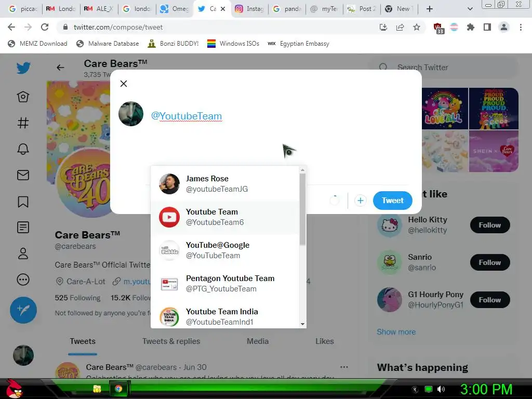532x399 pixels.
Task: Open the MEMZ Download bookmark
Action: (37, 44)
